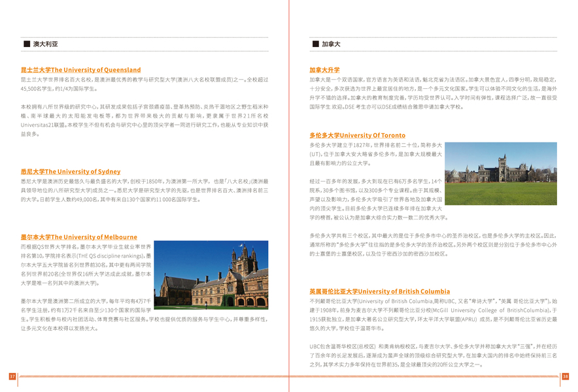Open the University Of Toronto heading link
Screen dimensions: 578x392
(357, 135)
